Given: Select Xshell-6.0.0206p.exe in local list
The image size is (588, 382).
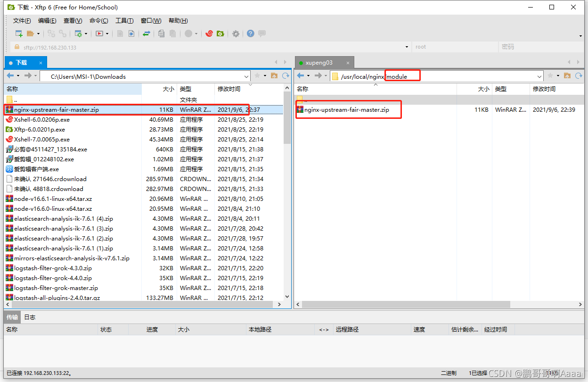Looking at the screenshot, I should (x=144, y=119).
